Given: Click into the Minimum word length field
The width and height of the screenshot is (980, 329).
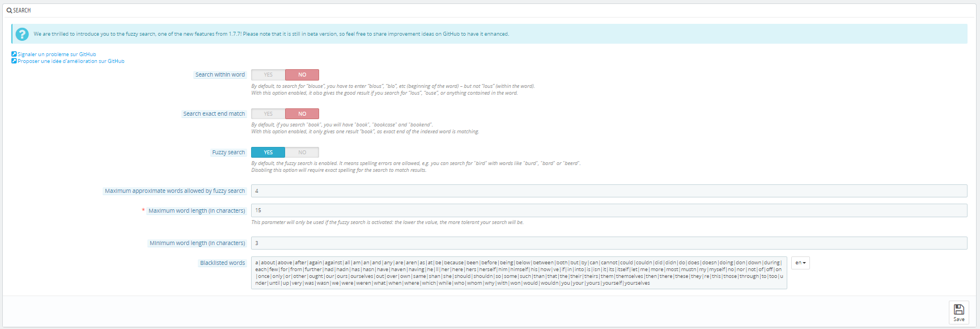Looking at the screenshot, I should pos(609,243).
